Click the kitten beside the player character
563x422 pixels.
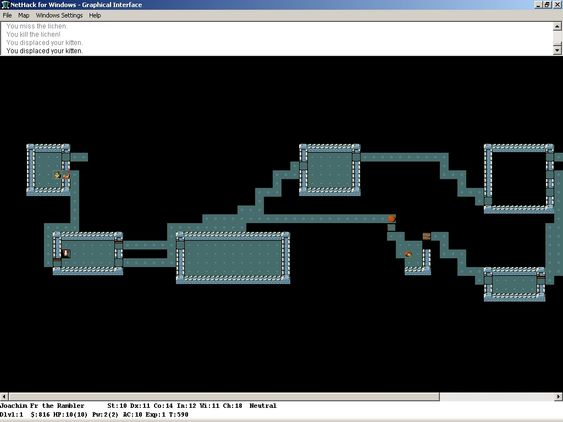point(66,175)
